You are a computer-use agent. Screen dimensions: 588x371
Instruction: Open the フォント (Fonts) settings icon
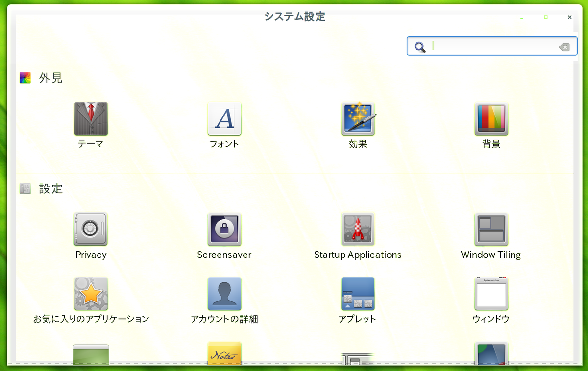[224, 118]
